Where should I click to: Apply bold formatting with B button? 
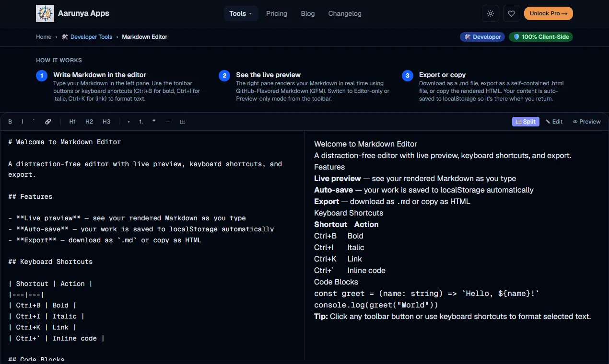tap(10, 122)
